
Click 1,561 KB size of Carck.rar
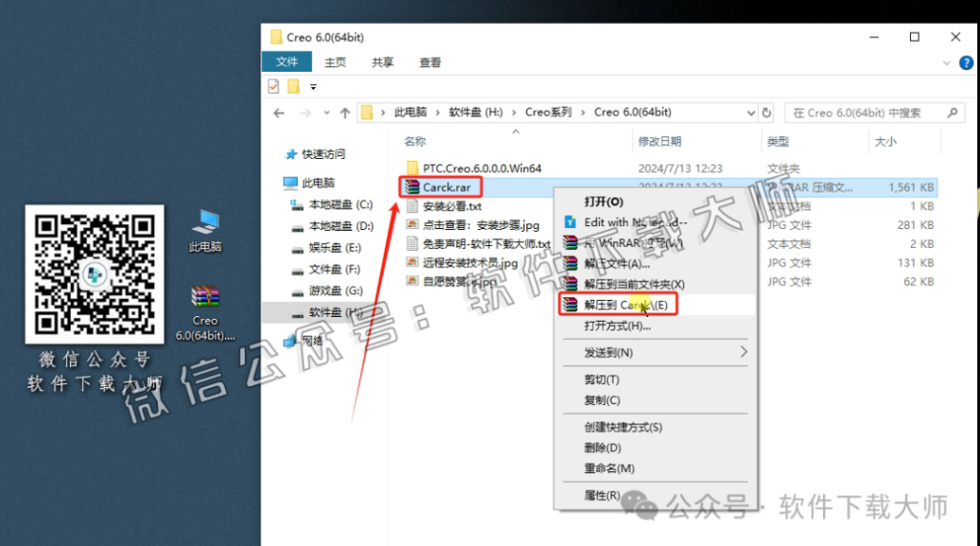(x=911, y=187)
